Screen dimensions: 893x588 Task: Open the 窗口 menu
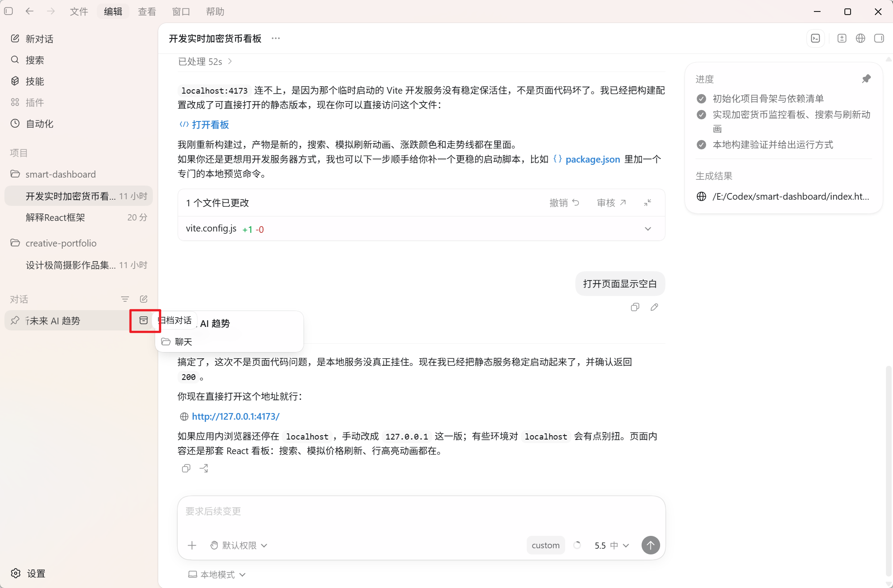[181, 11]
